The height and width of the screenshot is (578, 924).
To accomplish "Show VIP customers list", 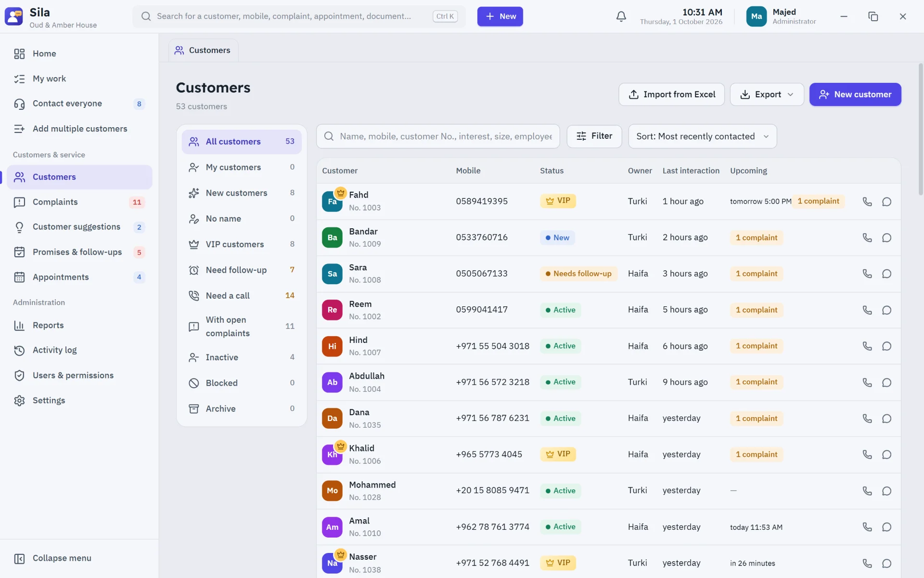I will click(242, 244).
